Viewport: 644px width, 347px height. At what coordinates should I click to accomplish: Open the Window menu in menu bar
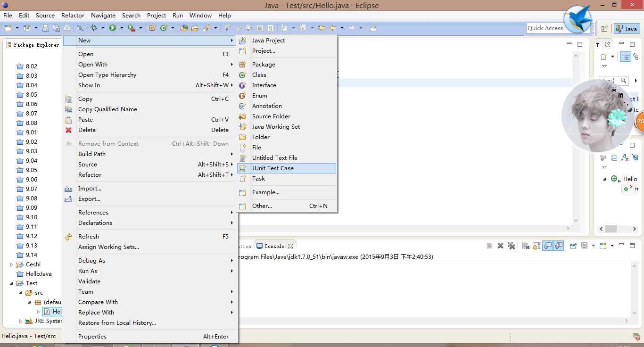point(200,16)
